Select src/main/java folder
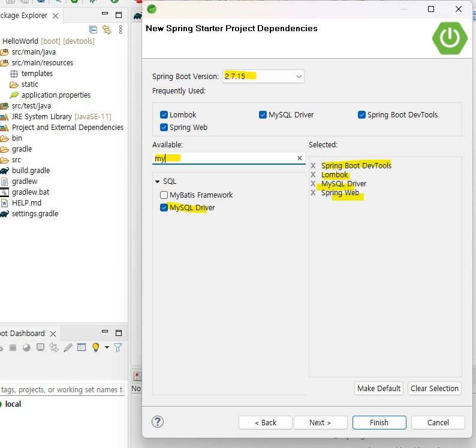Image resolution: width=476 pixels, height=448 pixels. [x=34, y=52]
